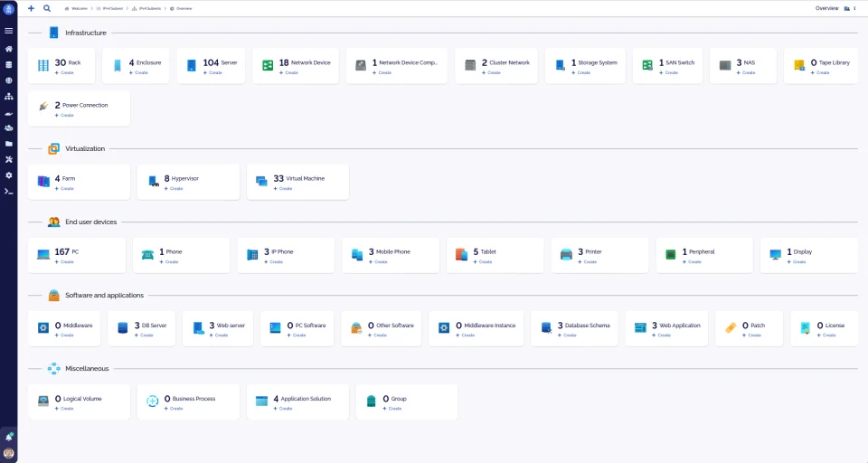Click the Patch bandage icon
The height and width of the screenshot is (463, 868).
click(x=731, y=328)
